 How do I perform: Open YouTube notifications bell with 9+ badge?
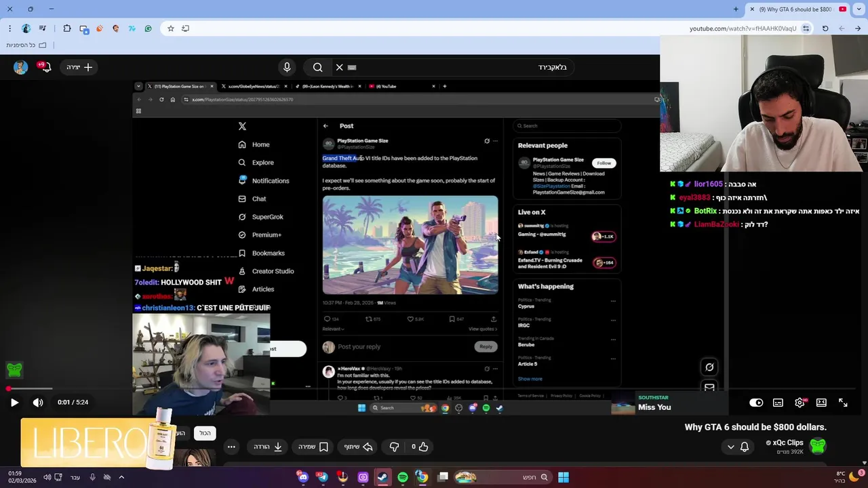[x=45, y=67]
